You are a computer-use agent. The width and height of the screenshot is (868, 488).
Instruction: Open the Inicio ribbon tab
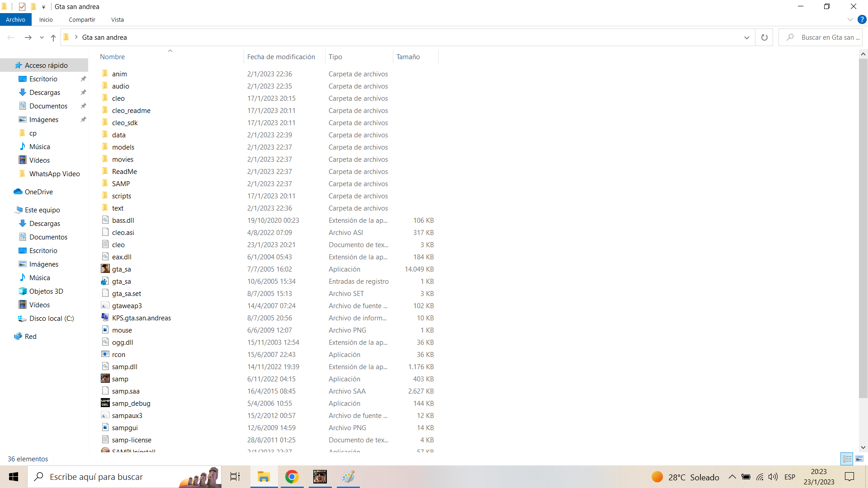(46, 19)
